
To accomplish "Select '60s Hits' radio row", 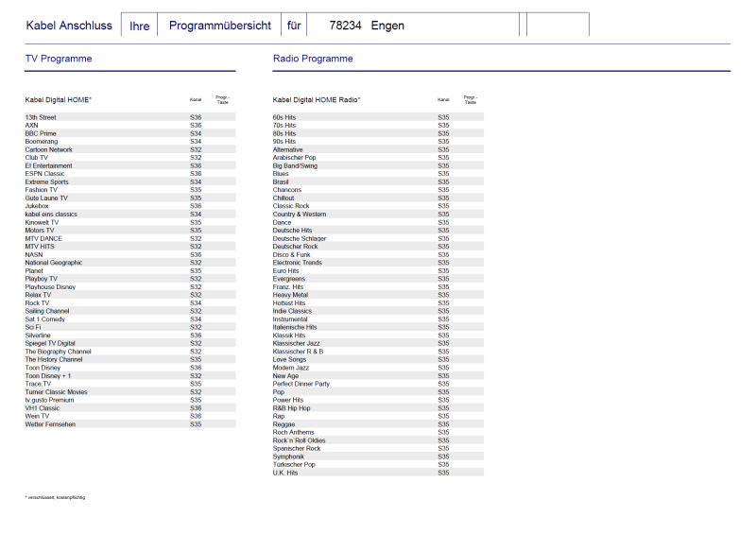I will 378,117.
